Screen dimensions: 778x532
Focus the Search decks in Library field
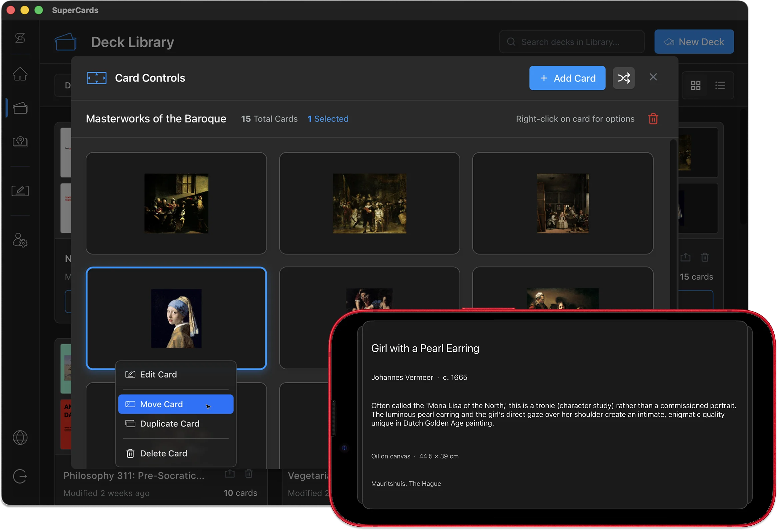[572, 42]
